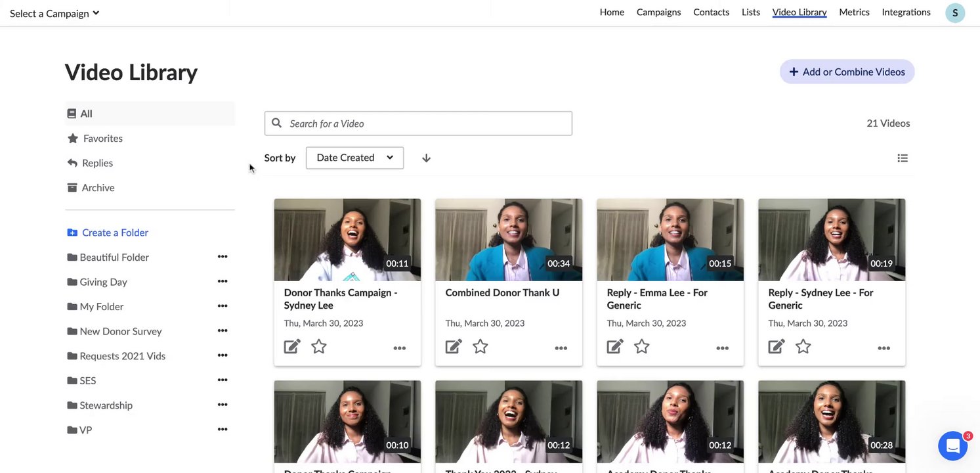Open the user profile avatar S
Viewport: 980px width, 473px height.
point(955,12)
